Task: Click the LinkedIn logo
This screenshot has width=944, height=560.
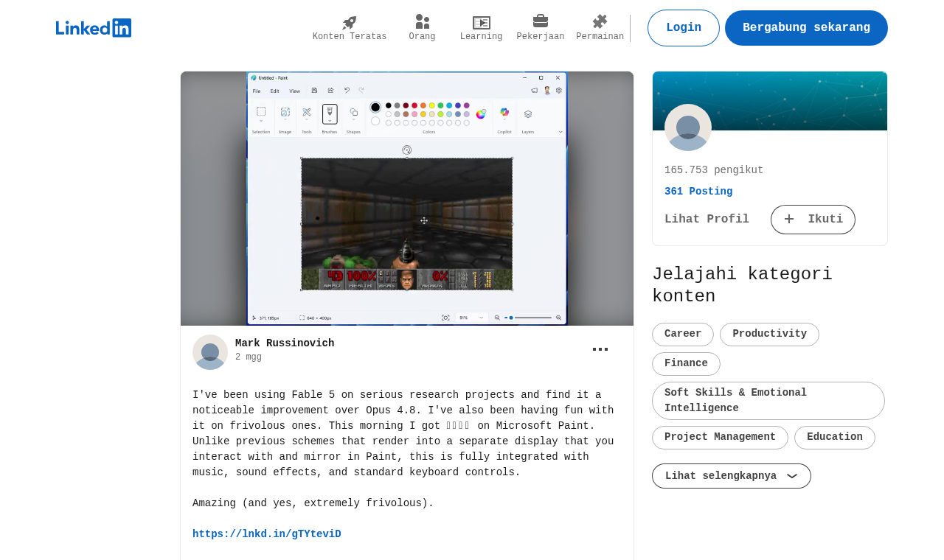Action: coord(94,28)
